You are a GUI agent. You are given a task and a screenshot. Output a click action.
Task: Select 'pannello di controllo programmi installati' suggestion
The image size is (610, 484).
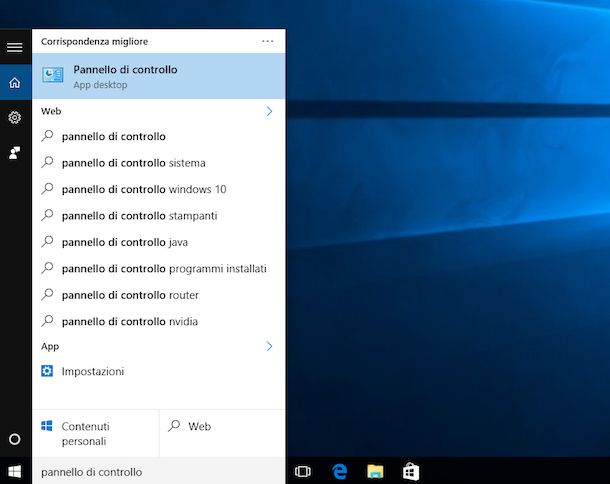click(159, 269)
